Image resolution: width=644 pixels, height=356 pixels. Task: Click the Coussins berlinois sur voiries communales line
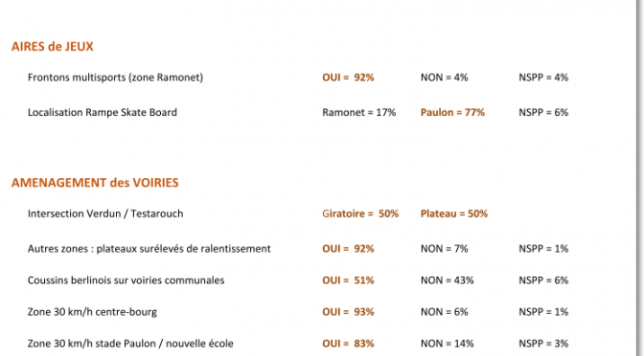tap(126, 280)
